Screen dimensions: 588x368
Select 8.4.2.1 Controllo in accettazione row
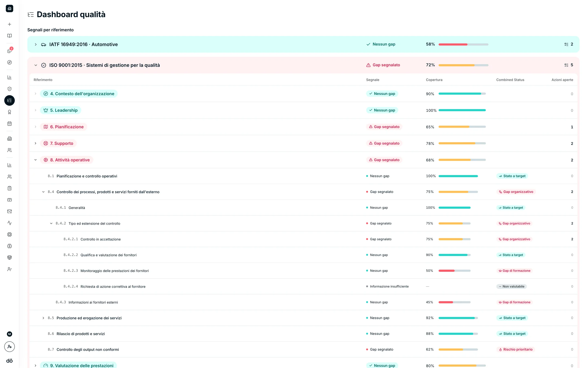coord(303,239)
